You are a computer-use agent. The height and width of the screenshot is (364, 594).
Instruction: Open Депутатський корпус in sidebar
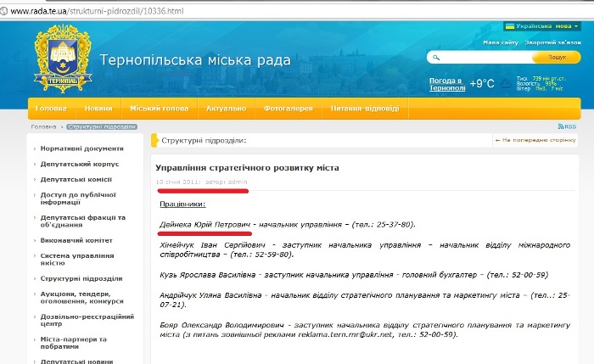(80, 164)
